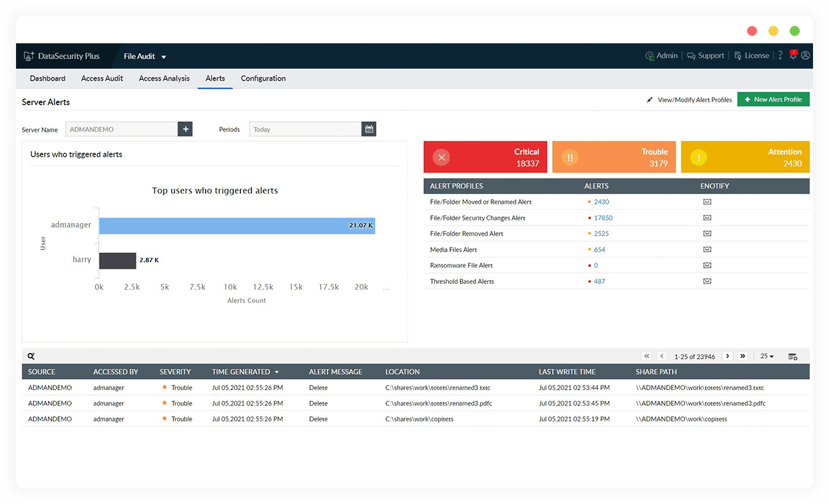Click envelope for Ransomware File Alert

(707, 265)
